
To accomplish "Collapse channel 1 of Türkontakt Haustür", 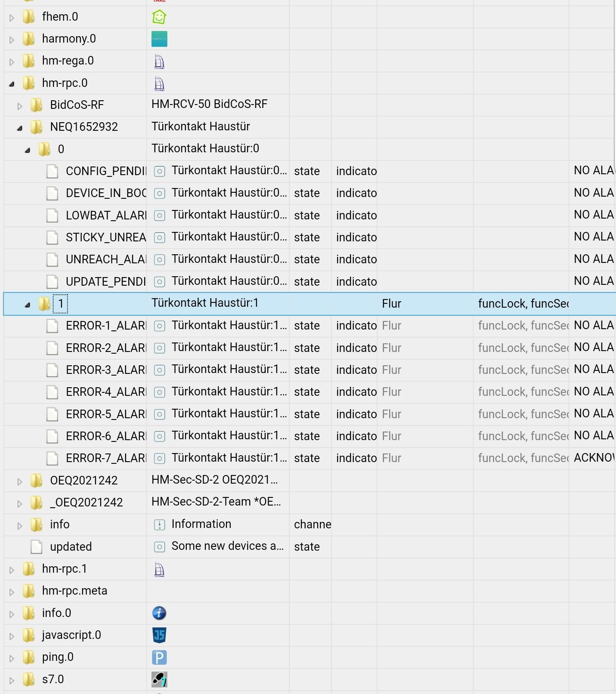I will (28, 305).
